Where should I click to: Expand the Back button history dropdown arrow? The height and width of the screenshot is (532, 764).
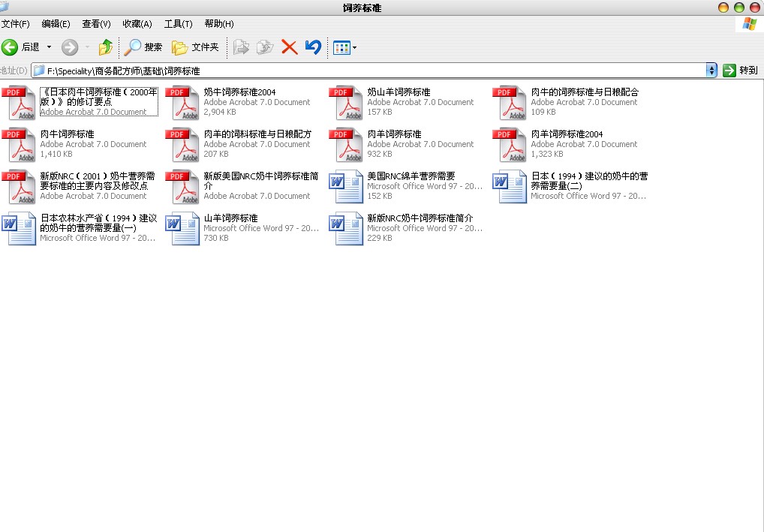(x=50, y=47)
